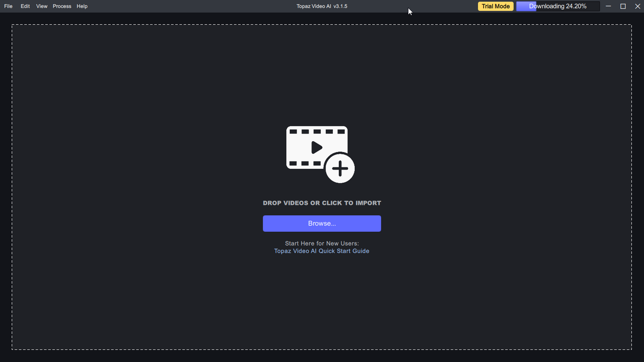Click the Start Here for New Users text
The width and height of the screenshot is (644, 362).
(321, 243)
